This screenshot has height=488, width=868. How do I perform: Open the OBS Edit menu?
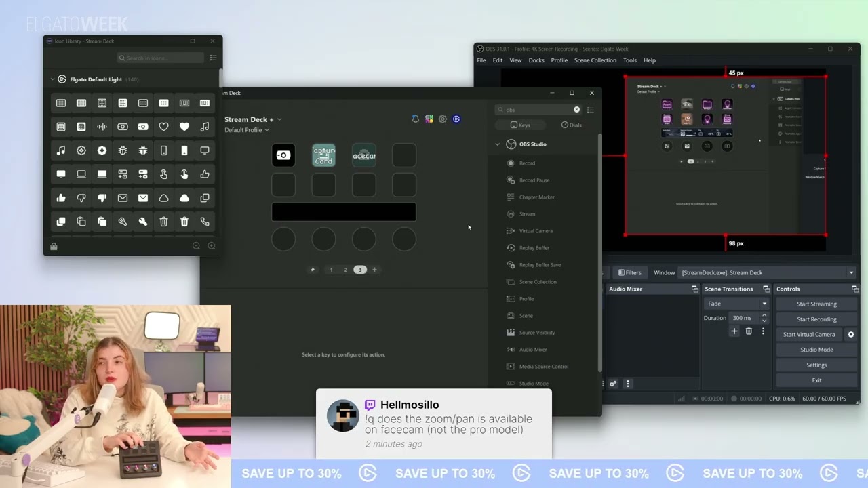[498, 60]
